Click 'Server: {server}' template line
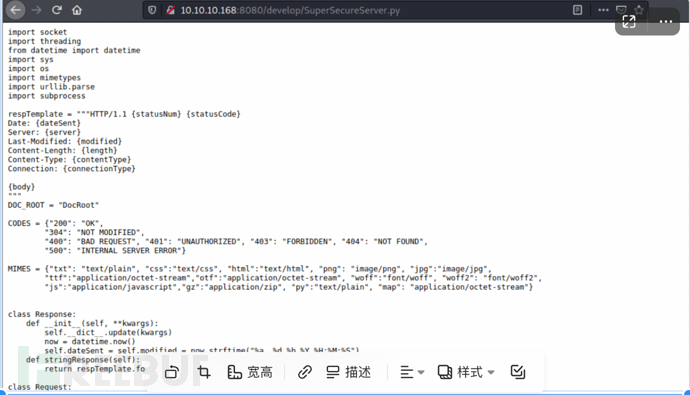 (x=44, y=132)
